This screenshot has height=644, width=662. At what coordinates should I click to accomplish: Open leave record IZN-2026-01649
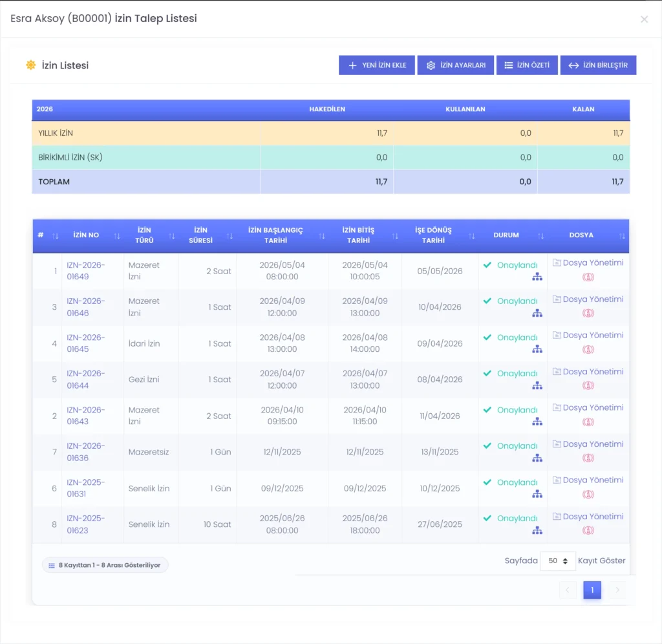tap(86, 271)
